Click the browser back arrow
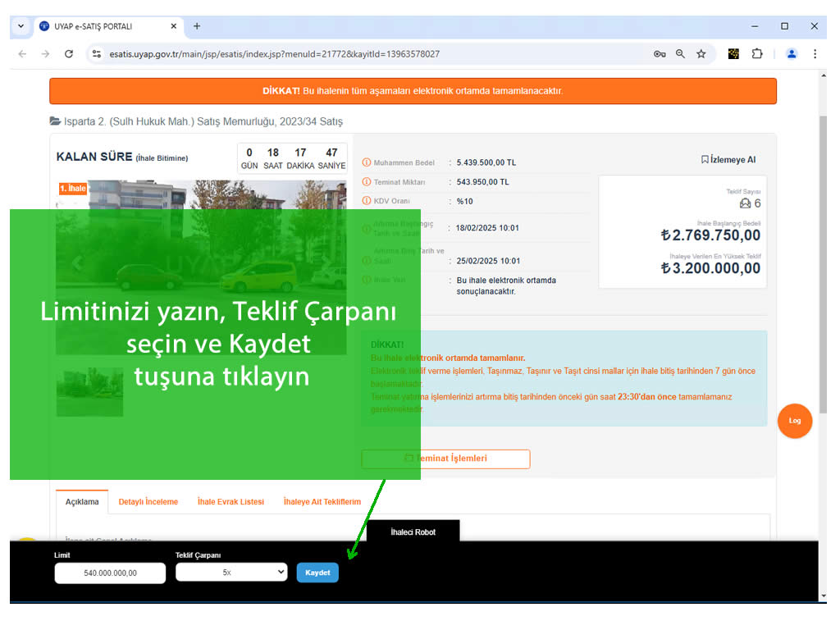 click(x=22, y=54)
